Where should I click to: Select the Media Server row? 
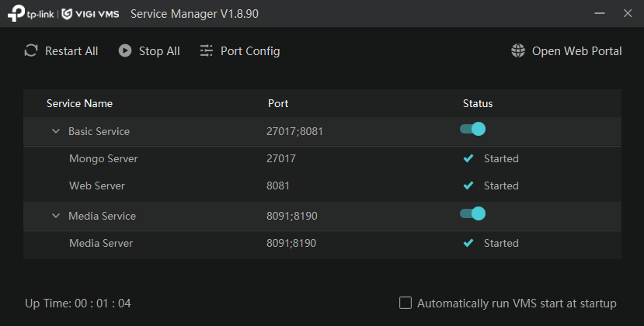[322, 243]
